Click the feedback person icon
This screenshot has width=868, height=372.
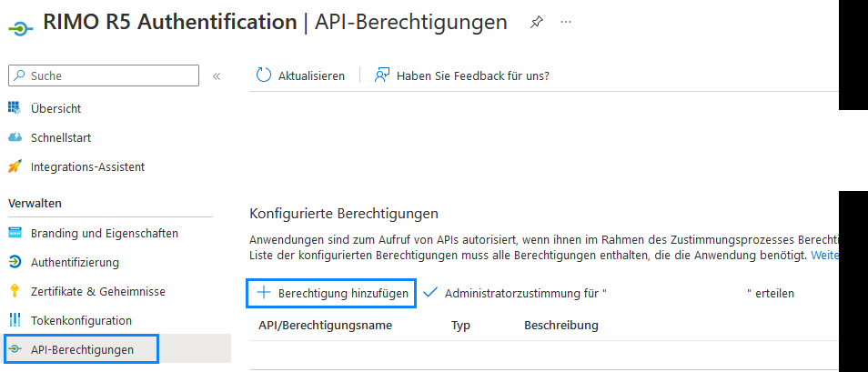[x=382, y=75]
